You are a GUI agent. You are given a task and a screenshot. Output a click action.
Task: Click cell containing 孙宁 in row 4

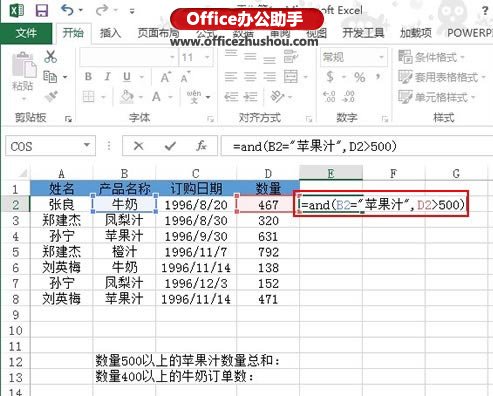pos(62,236)
